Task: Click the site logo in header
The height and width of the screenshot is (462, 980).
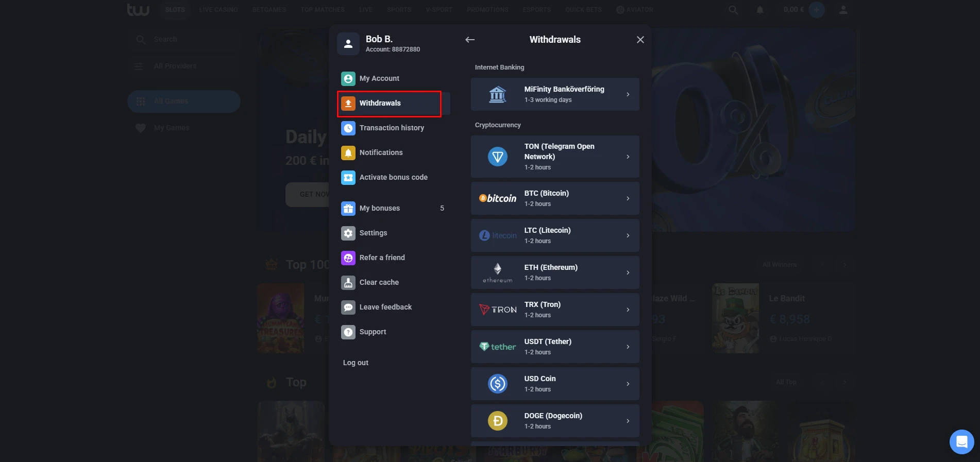Action: tap(138, 9)
